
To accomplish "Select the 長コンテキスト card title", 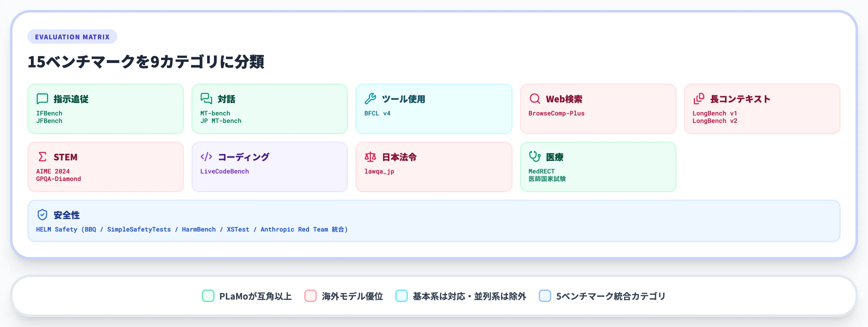I will tap(740, 99).
